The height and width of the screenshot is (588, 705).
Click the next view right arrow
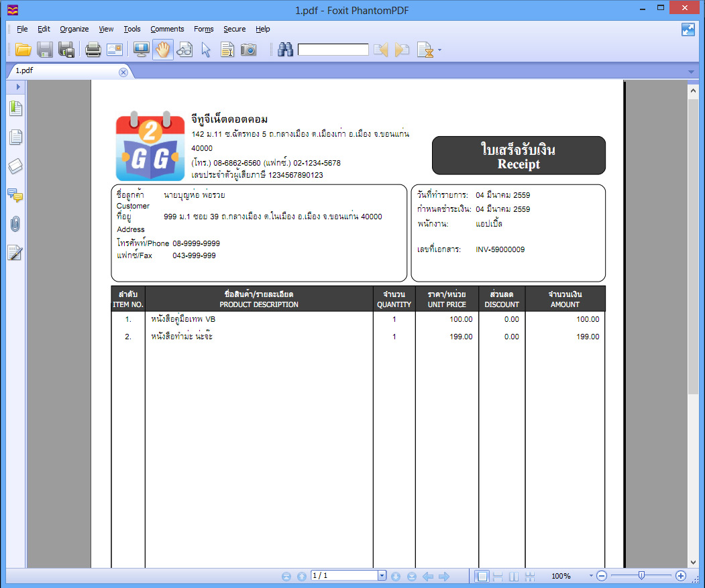[x=444, y=577]
